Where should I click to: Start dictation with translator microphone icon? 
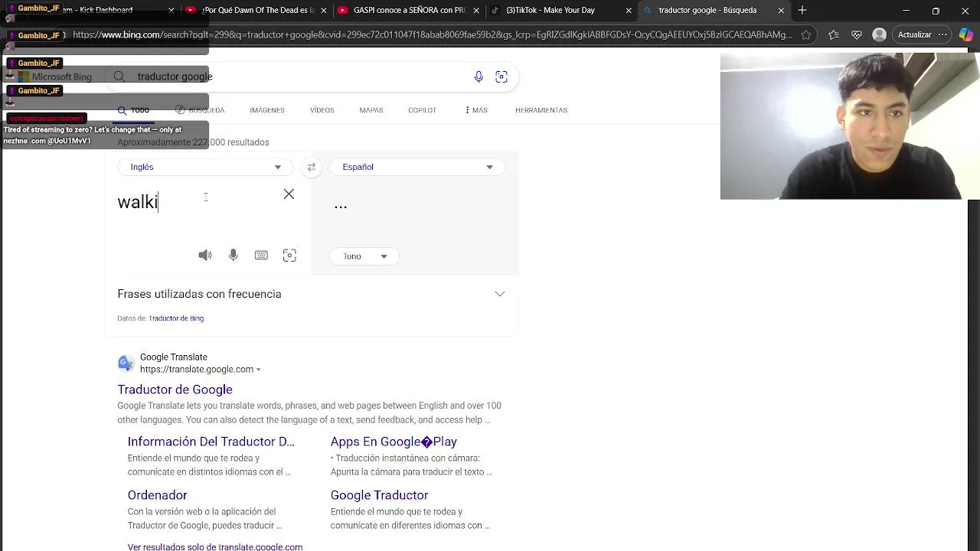coord(234,256)
